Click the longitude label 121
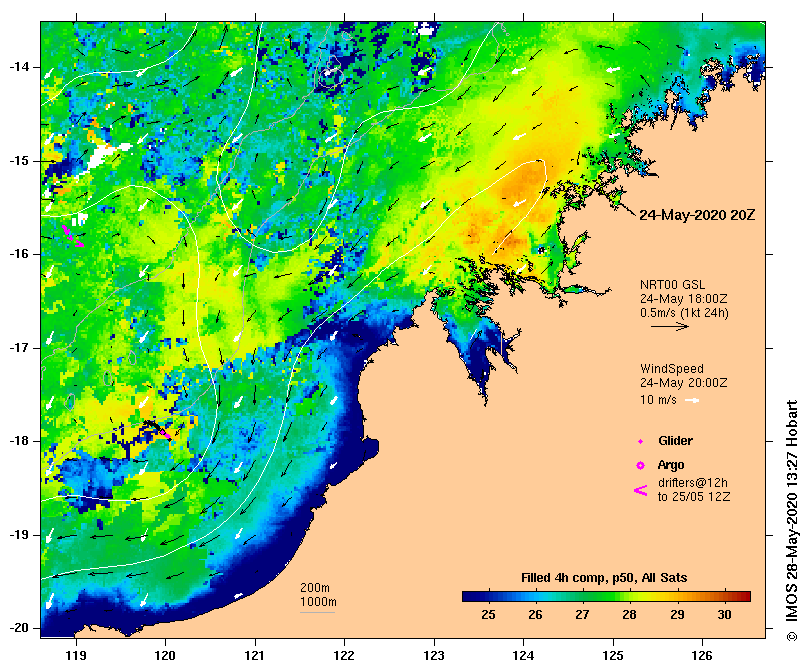Image resolution: width=809 pixels, height=672 pixels. click(255, 655)
